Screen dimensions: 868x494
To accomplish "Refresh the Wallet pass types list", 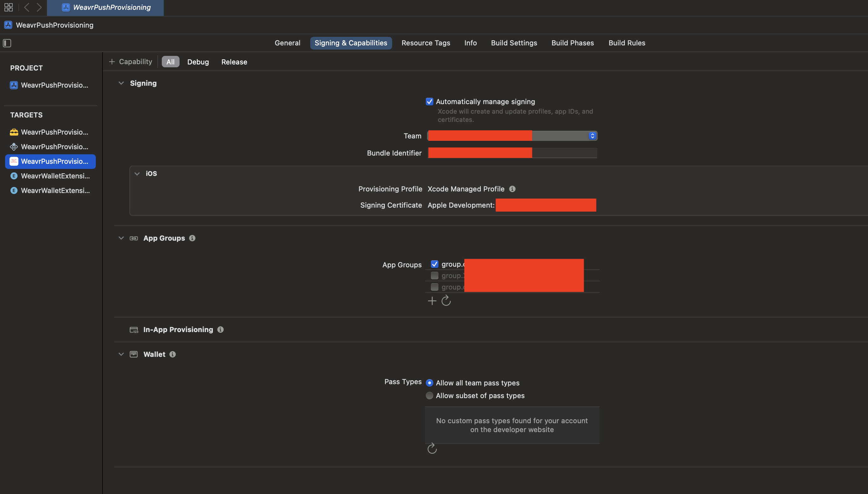I will coord(432,449).
